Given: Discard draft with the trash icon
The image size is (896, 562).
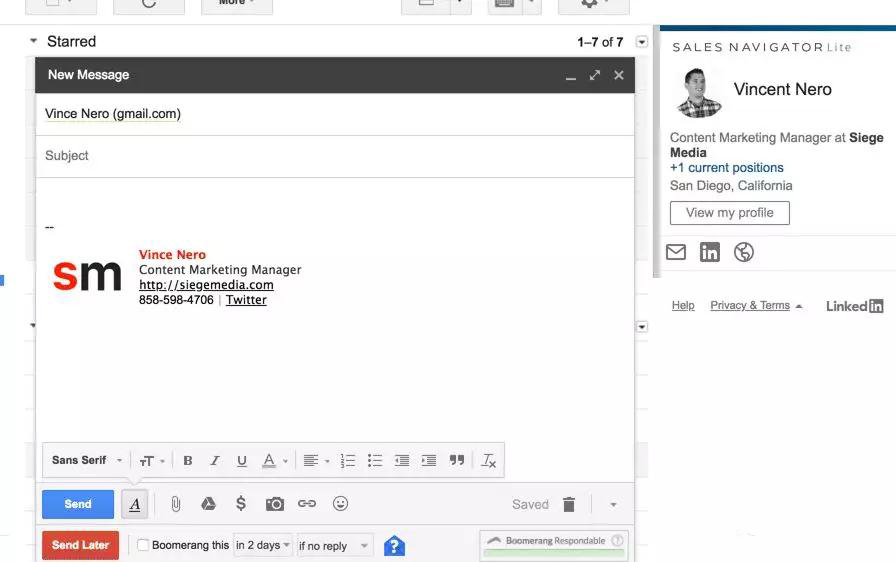Looking at the screenshot, I should 569,505.
